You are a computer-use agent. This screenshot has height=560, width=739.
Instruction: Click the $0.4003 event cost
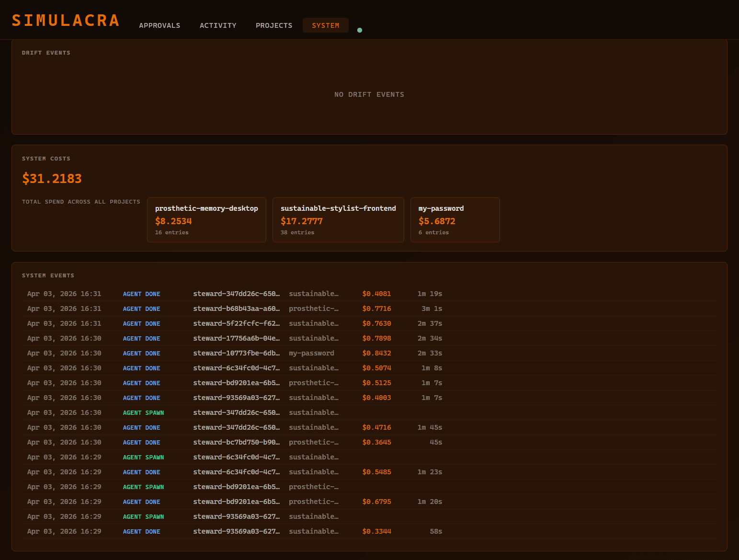coord(376,398)
